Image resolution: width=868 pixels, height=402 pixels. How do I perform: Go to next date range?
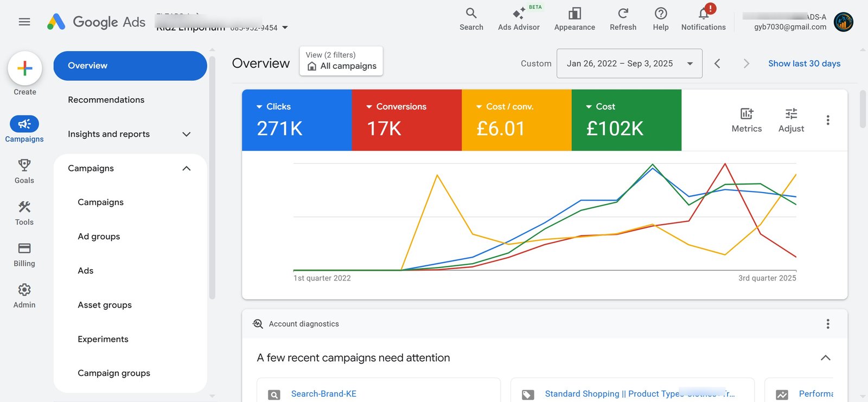[x=746, y=63]
